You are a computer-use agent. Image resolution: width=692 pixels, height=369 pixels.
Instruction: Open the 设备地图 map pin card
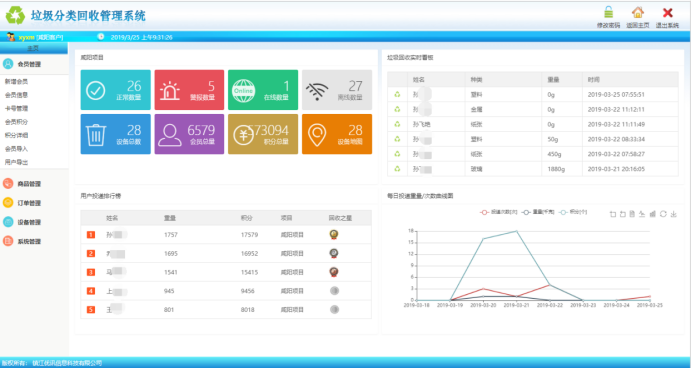[x=337, y=134]
